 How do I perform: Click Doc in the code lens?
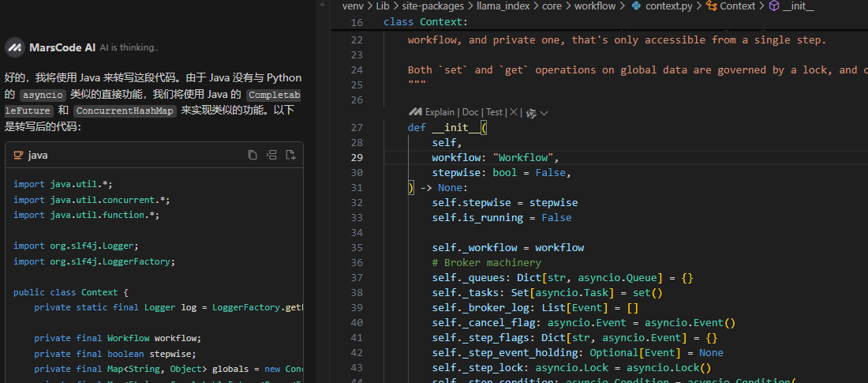470,112
